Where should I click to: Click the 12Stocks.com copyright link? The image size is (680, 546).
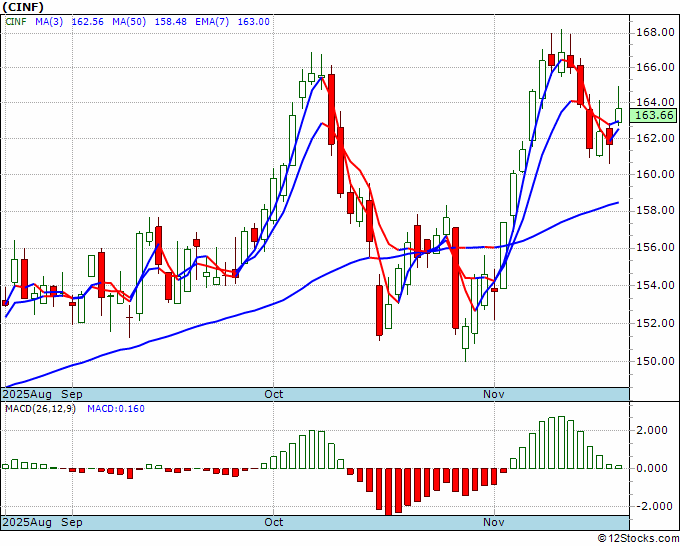click(x=638, y=539)
